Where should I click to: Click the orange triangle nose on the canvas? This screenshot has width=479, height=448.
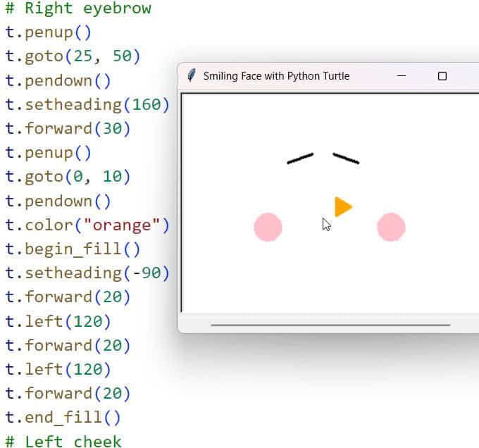click(342, 207)
